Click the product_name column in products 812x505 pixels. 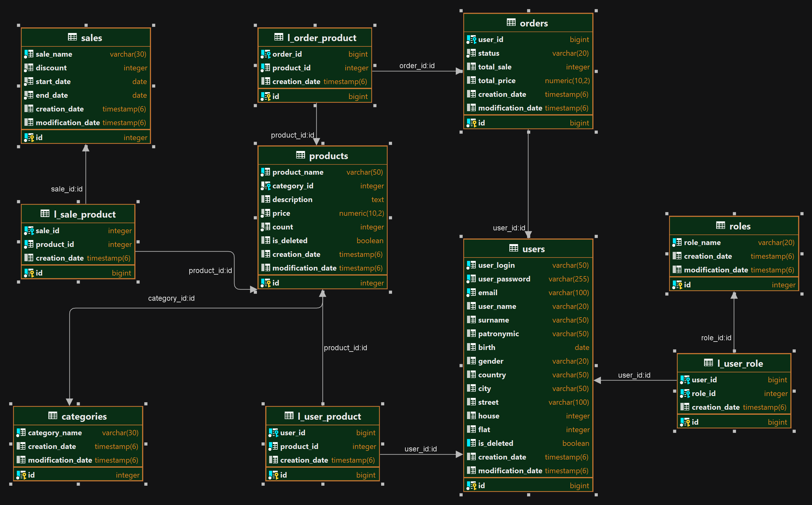tap(322, 172)
